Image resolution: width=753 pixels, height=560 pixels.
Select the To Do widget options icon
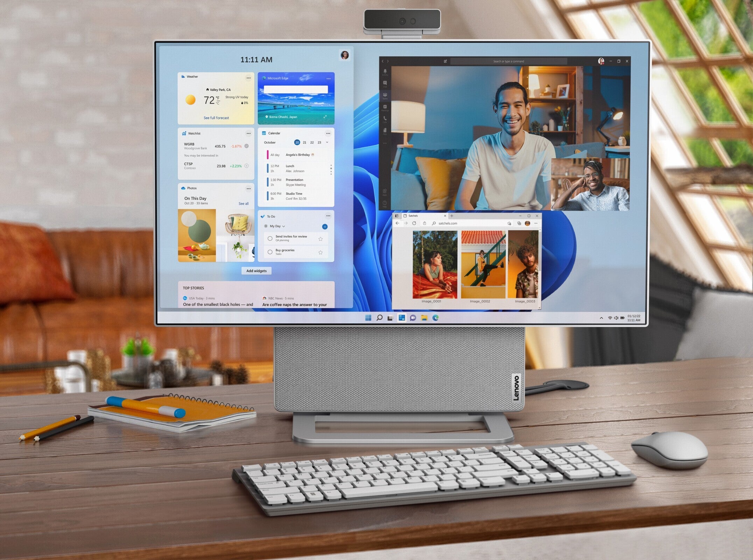328,215
